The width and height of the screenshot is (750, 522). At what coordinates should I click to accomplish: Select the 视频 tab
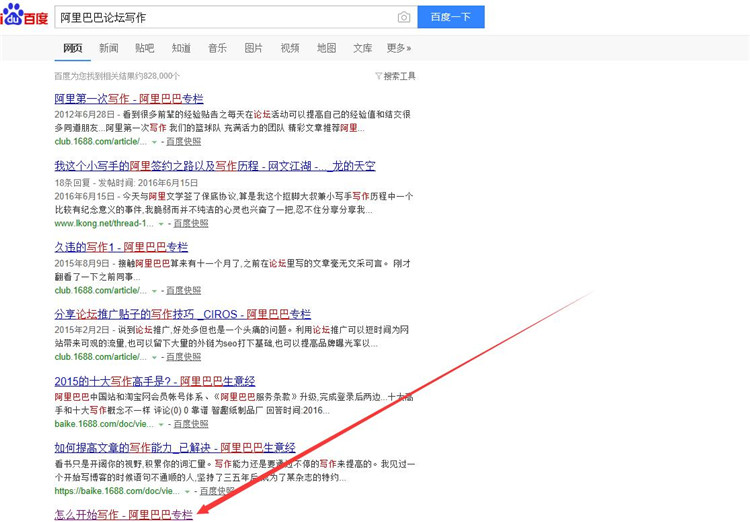[290, 48]
